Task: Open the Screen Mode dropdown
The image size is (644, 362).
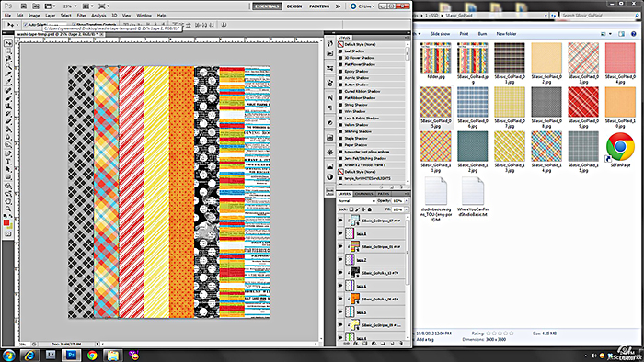Action: click(x=103, y=6)
